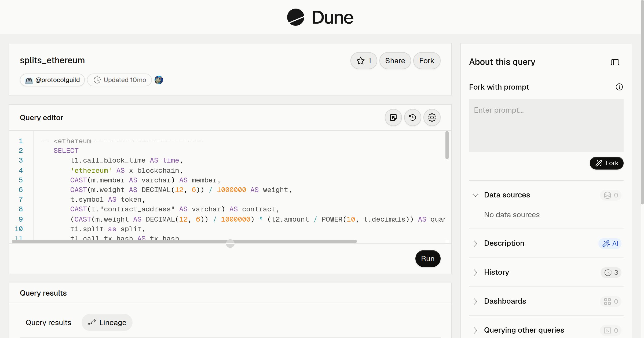Viewport: 644px width, 338px height.
Task: Click the format query icon in editor
Action: pos(393,117)
